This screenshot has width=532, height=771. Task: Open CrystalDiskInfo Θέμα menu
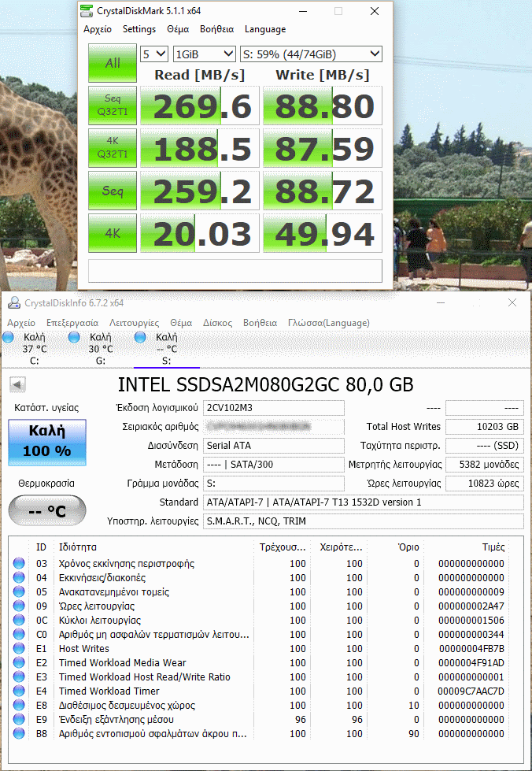(181, 323)
